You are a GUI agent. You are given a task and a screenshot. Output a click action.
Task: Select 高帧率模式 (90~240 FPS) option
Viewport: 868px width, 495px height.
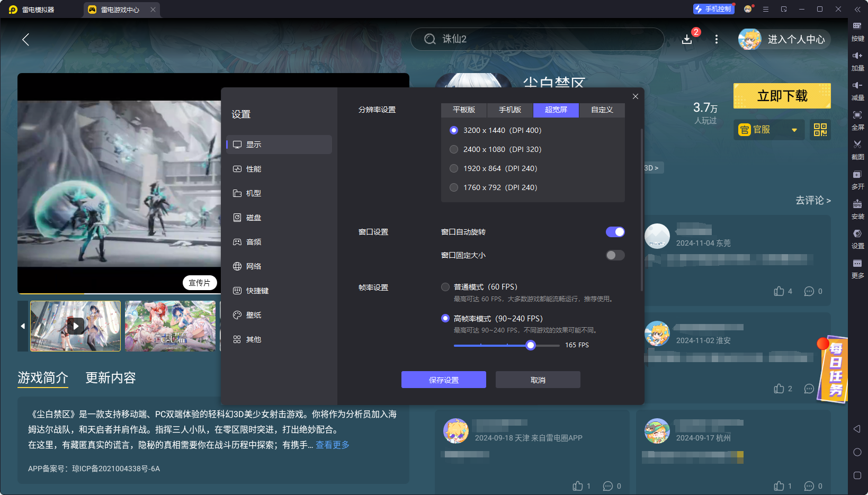tap(445, 318)
